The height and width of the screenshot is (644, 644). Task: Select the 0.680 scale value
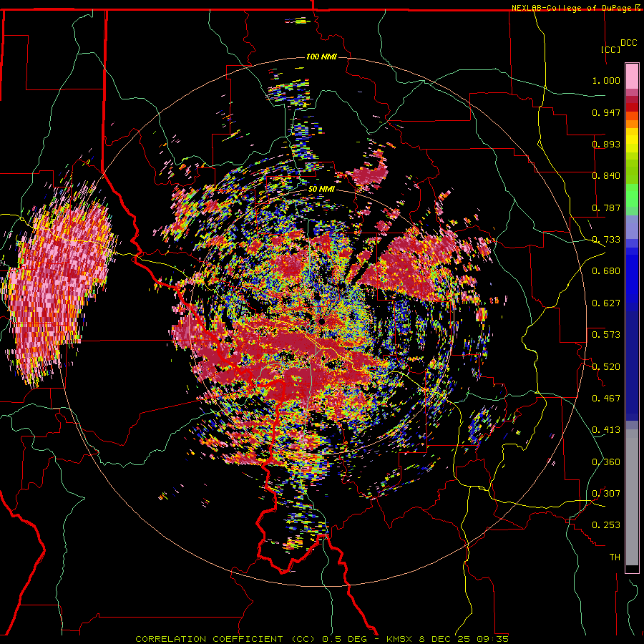606,271
